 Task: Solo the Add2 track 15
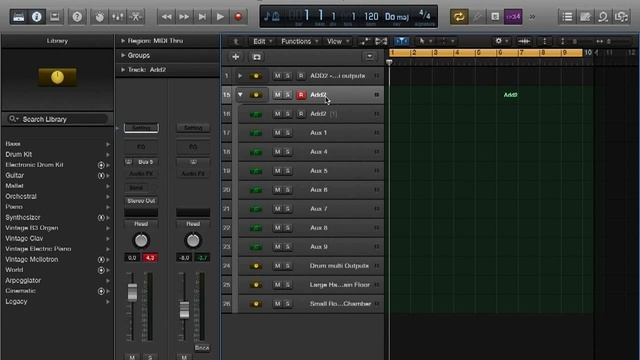tap(287, 95)
